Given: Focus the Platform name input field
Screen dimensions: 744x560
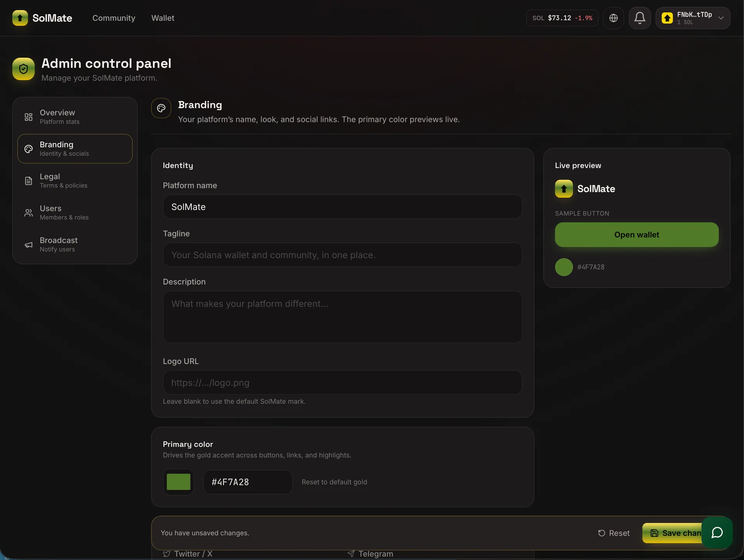Looking at the screenshot, I should [x=343, y=207].
